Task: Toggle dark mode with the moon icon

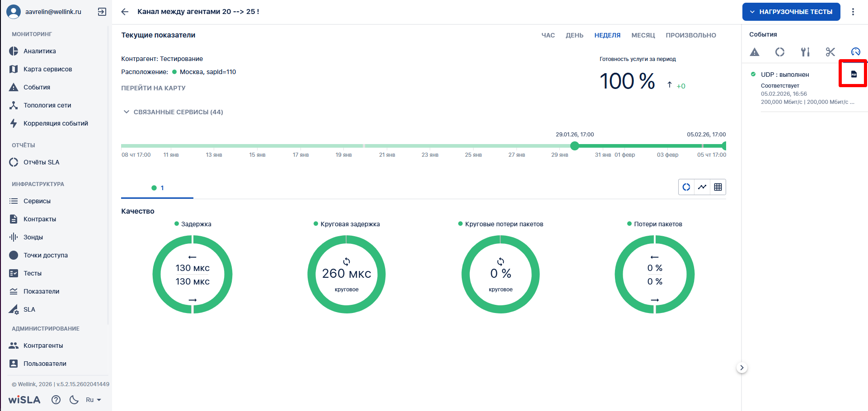Action: click(74, 400)
